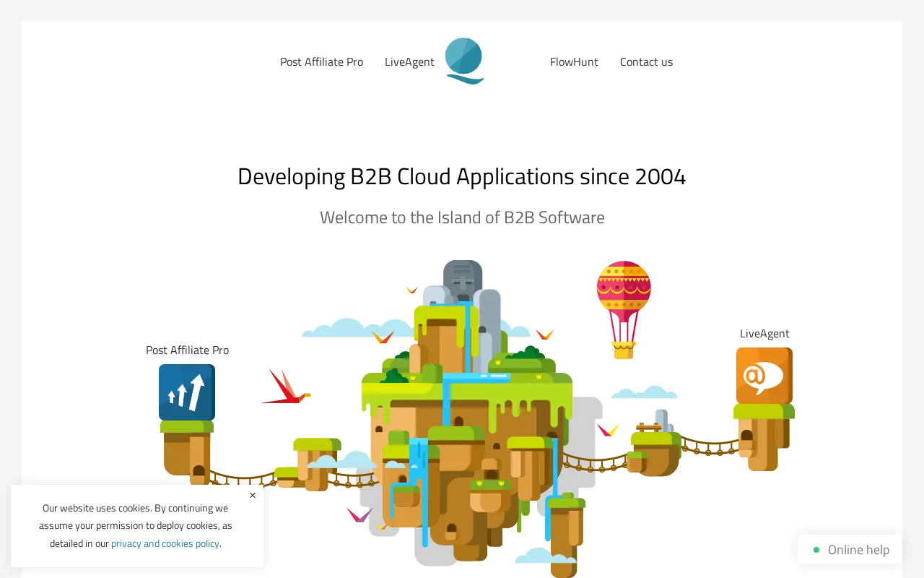This screenshot has width=924, height=578.
Task: Click the "Welcome to the Island of B2B Software" subtitle
Action: [462, 217]
